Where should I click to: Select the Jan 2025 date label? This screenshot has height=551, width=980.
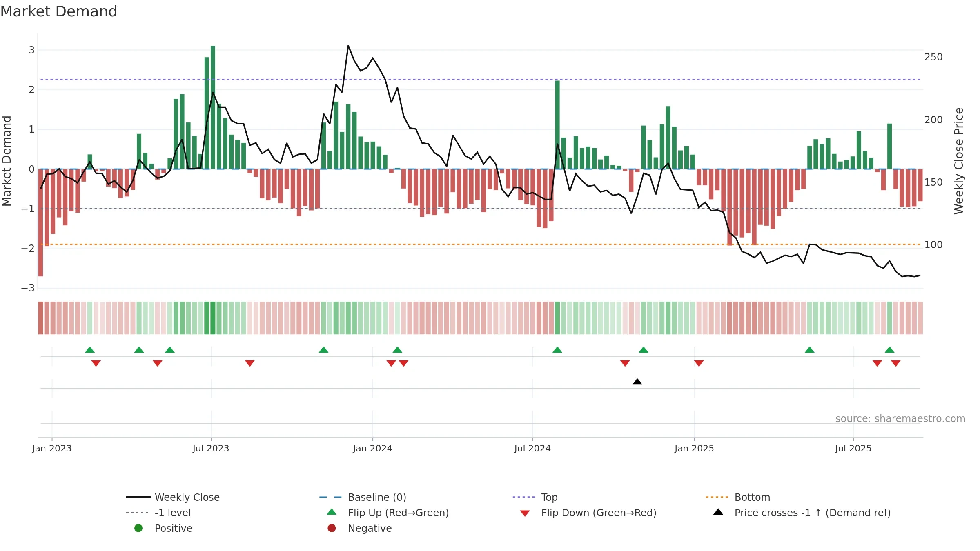(694, 449)
